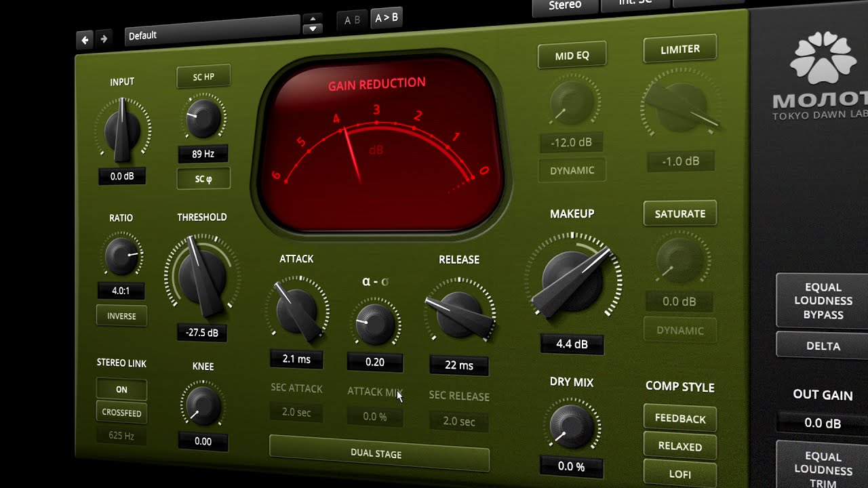
Task: Click the THRESHOLD knob
Action: (202, 276)
